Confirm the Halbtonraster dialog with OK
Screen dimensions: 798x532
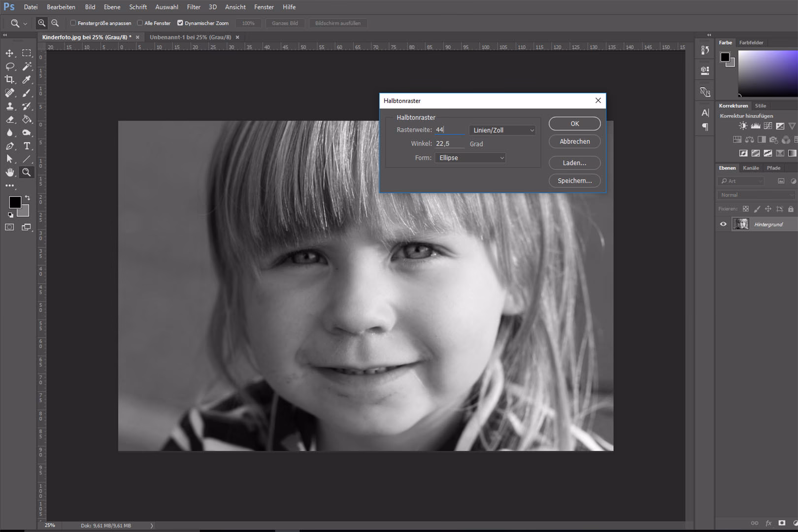(574, 124)
